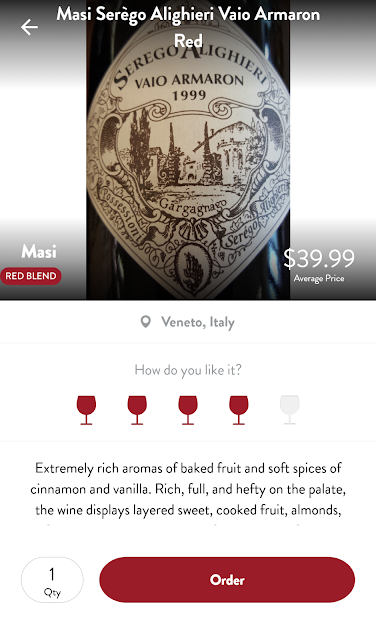
Task: Tap the location pin icon
Action: pos(145,322)
